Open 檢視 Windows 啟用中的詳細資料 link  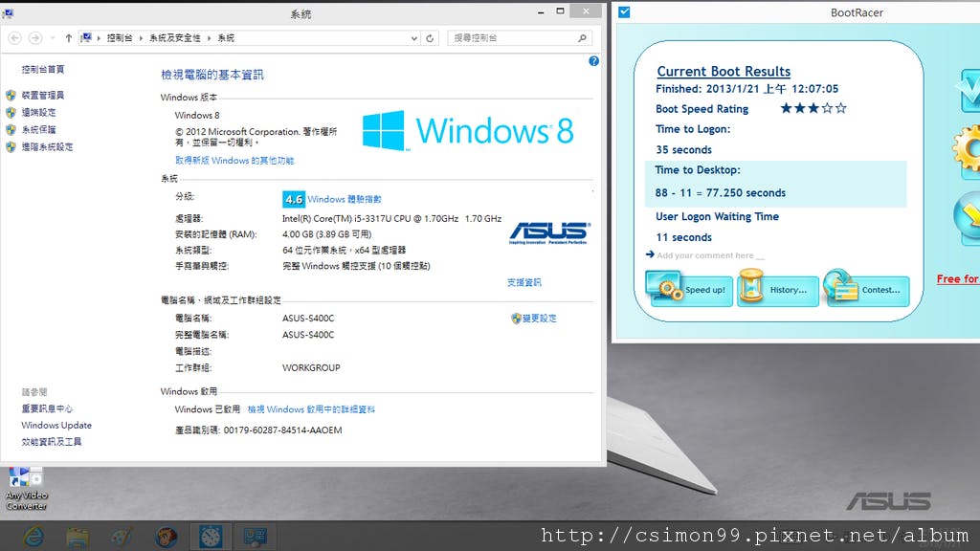click(x=311, y=409)
